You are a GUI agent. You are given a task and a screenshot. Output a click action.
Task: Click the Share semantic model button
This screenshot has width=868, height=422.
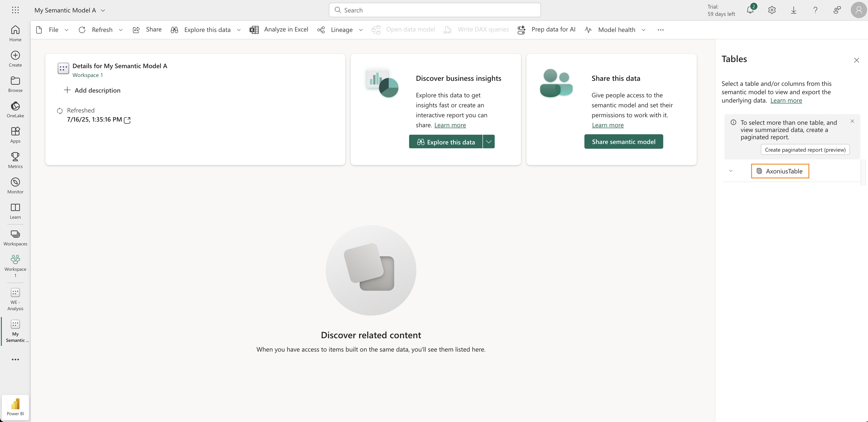623,142
